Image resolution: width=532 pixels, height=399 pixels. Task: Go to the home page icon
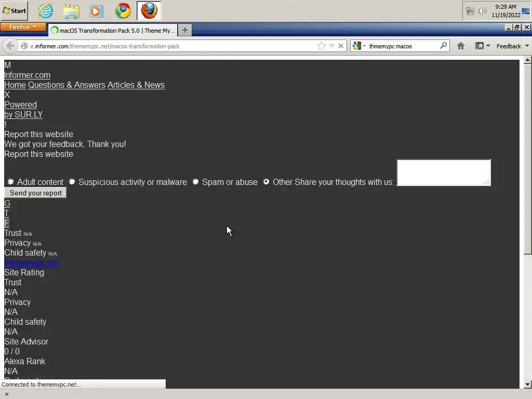click(460, 46)
